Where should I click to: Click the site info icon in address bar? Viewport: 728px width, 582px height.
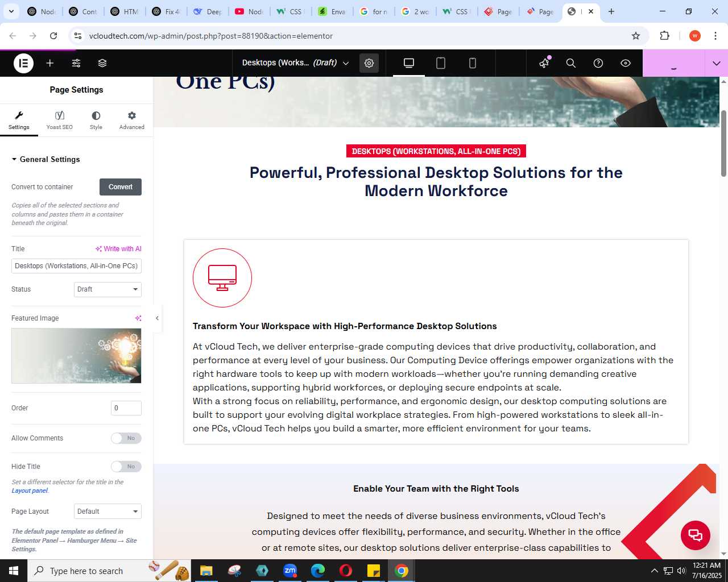(x=78, y=36)
